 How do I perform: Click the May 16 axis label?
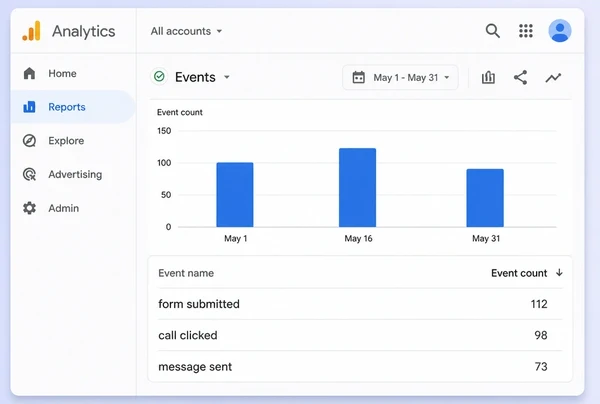point(358,238)
